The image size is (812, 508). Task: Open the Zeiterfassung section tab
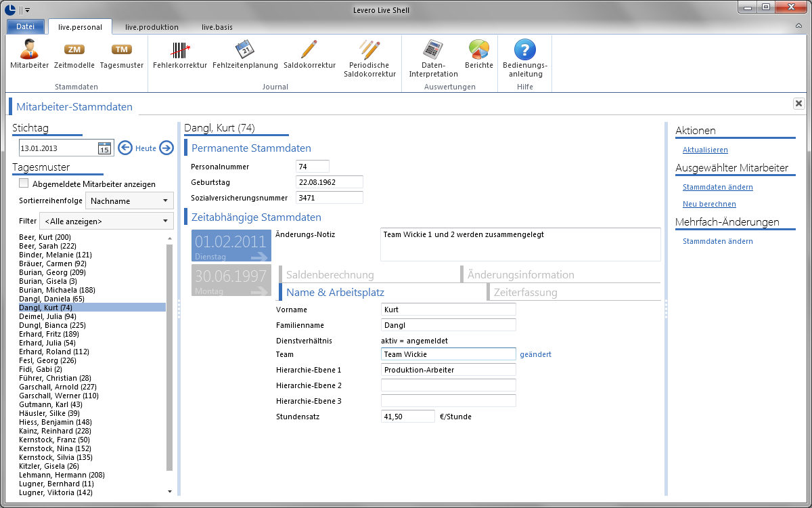[x=525, y=293]
